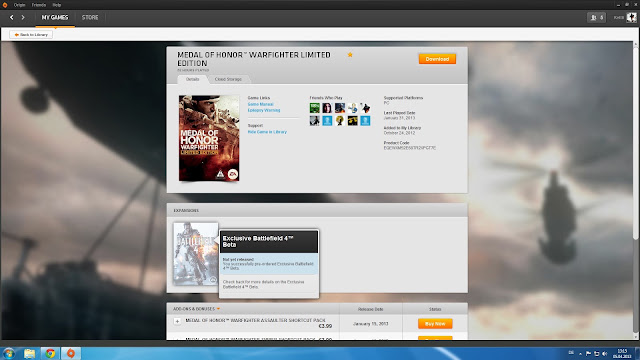Open the Origin menu in menu bar
This screenshot has width=640, height=360.
[x=19, y=5]
